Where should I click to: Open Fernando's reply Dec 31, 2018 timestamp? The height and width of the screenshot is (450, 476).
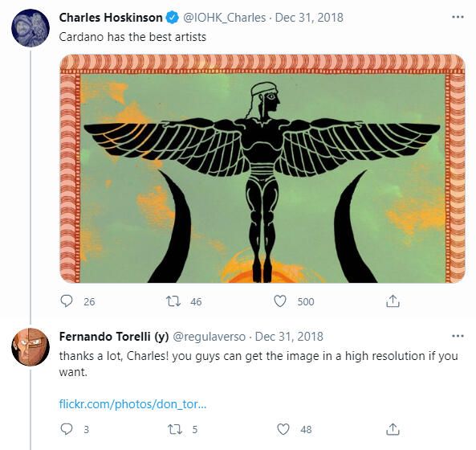pyautogui.click(x=289, y=337)
